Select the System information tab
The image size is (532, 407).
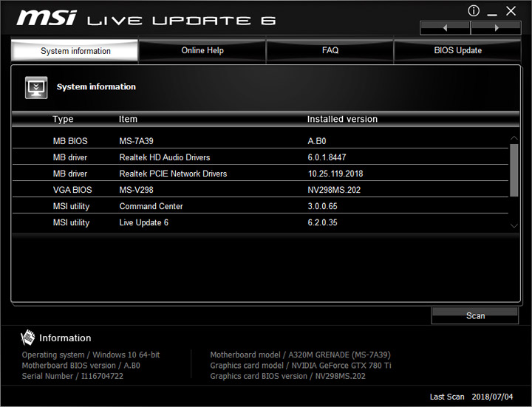click(x=75, y=51)
